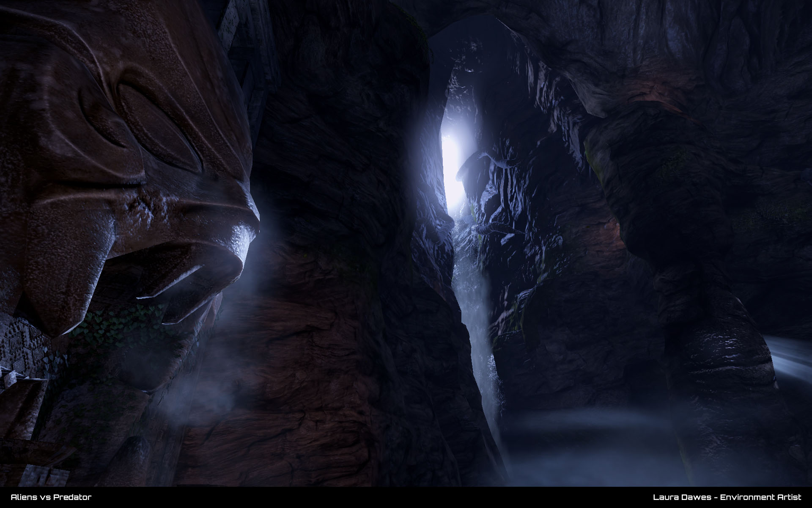Click the 'Aliens vs Predator' caption text
812x508 pixels.
[x=51, y=497]
